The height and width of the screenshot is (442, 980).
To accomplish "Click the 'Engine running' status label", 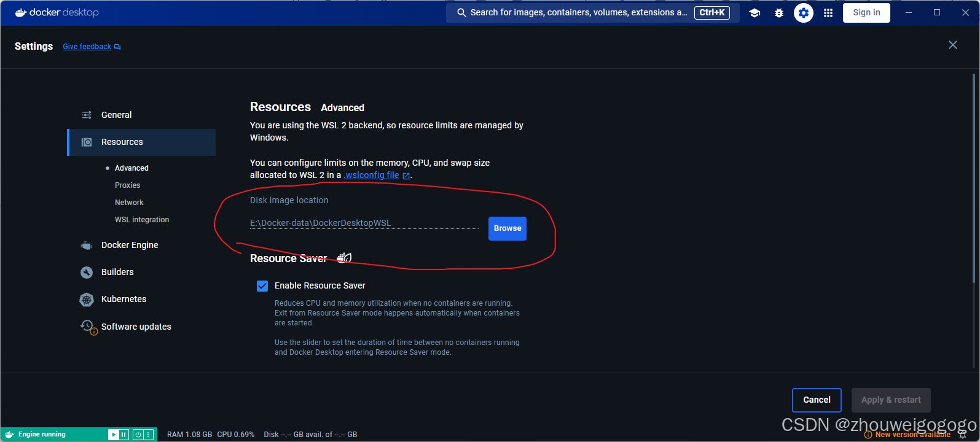I will point(42,435).
